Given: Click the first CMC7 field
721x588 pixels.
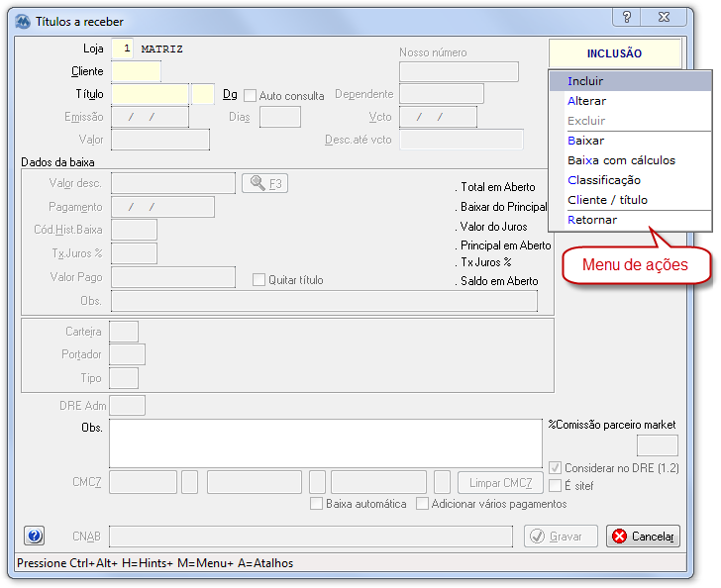Looking at the screenshot, I should pos(143,482).
